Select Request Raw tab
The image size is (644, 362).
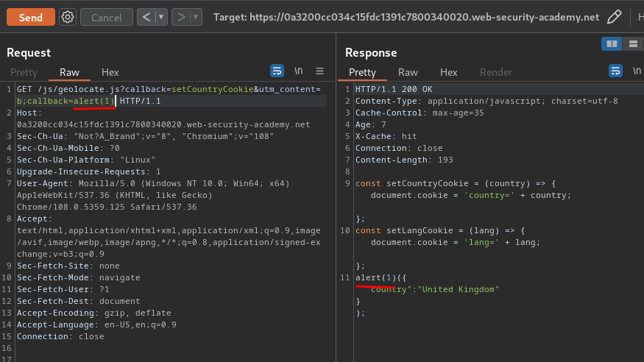[69, 72]
